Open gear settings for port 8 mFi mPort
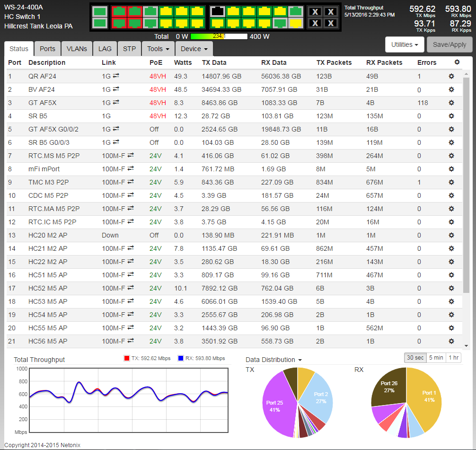Image resolution: width=476 pixels, height=450 pixels. pos(451,169)
